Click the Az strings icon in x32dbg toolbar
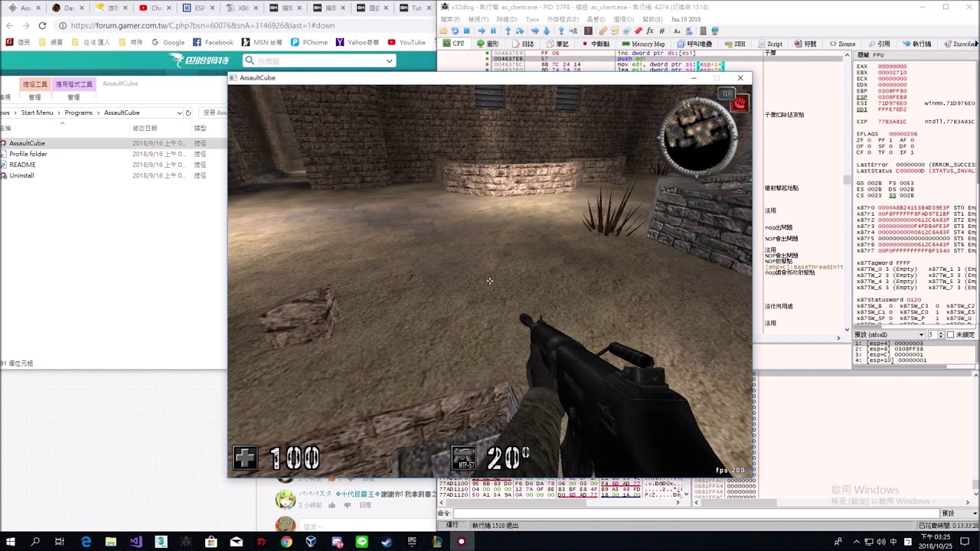 coord(677,31)
